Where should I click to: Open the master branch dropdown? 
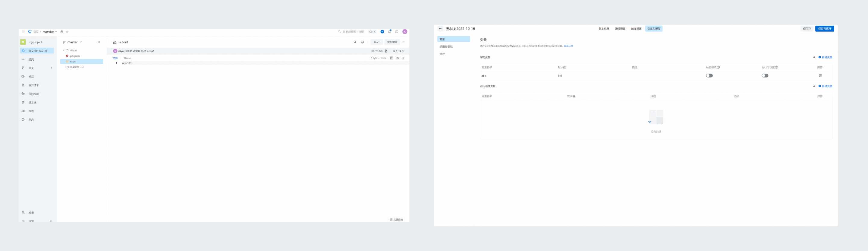[72, 42]
